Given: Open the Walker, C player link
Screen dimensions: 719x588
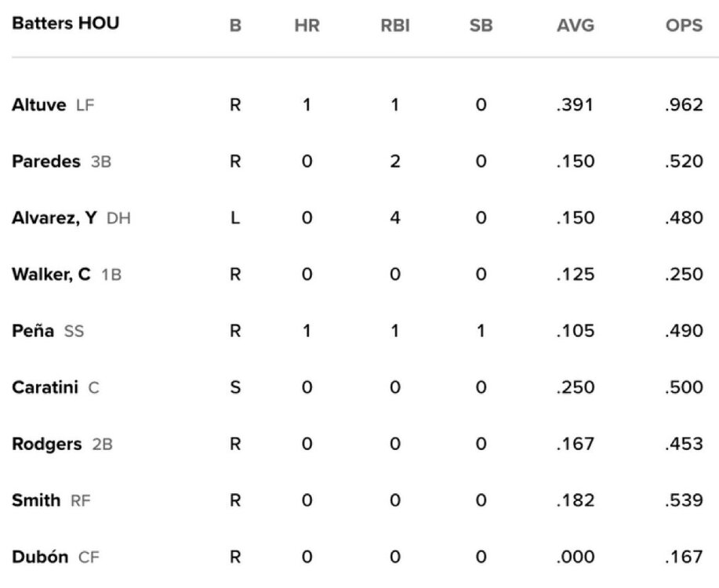Looking at the screenshot, I should point(52,274).
